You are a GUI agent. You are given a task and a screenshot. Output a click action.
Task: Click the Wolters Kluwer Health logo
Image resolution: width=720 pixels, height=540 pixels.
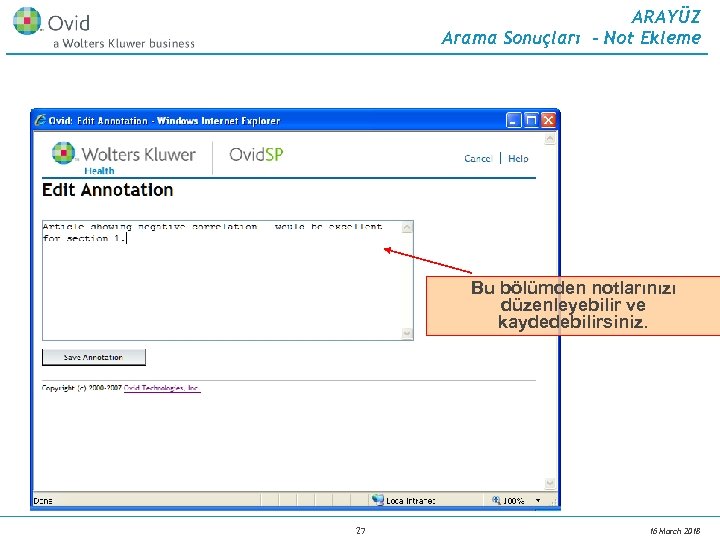tap(124, 158)
